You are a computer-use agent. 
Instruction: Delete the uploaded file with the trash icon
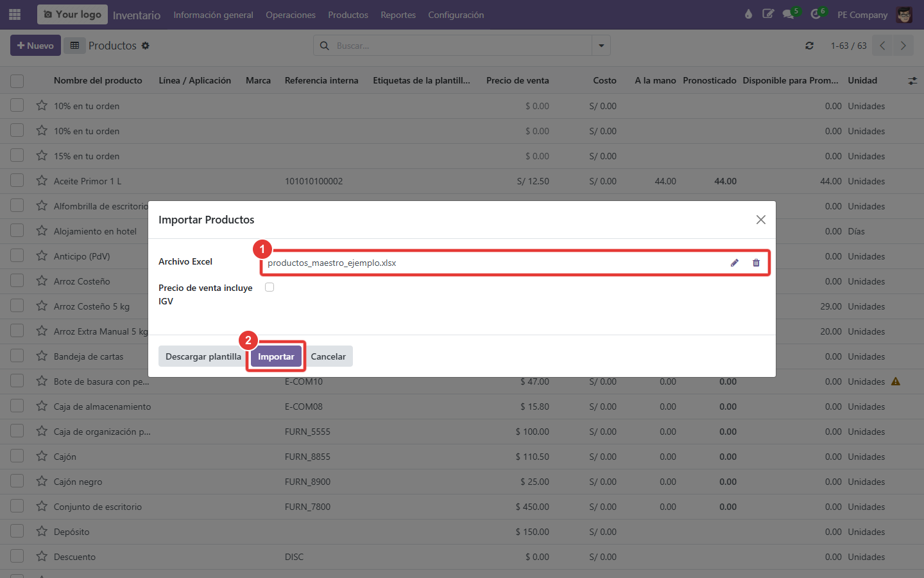756,263
